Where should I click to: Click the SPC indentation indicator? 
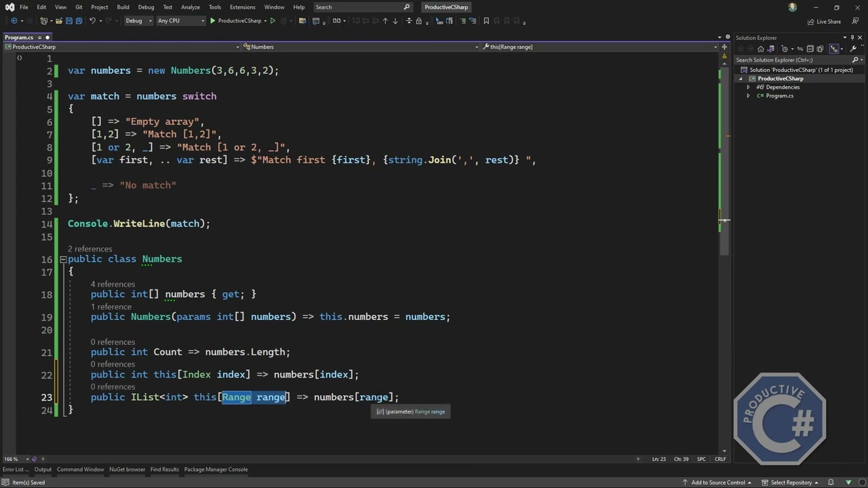(x=701, y=459)
